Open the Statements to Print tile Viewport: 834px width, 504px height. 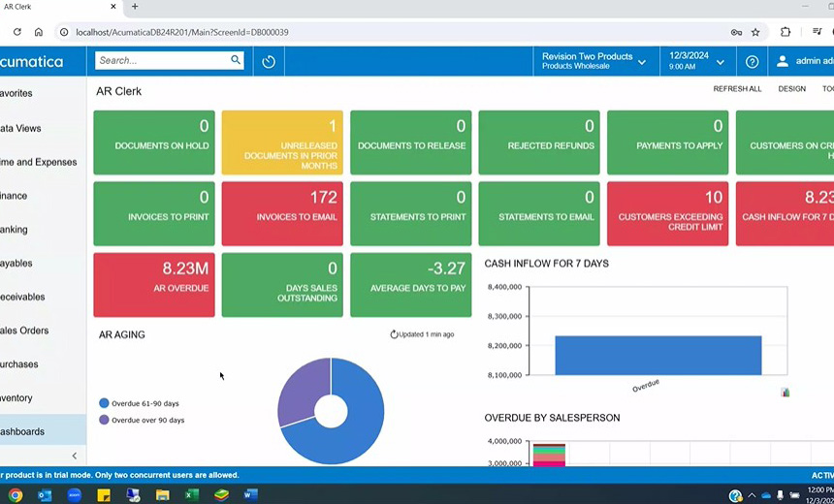[410, 214]
